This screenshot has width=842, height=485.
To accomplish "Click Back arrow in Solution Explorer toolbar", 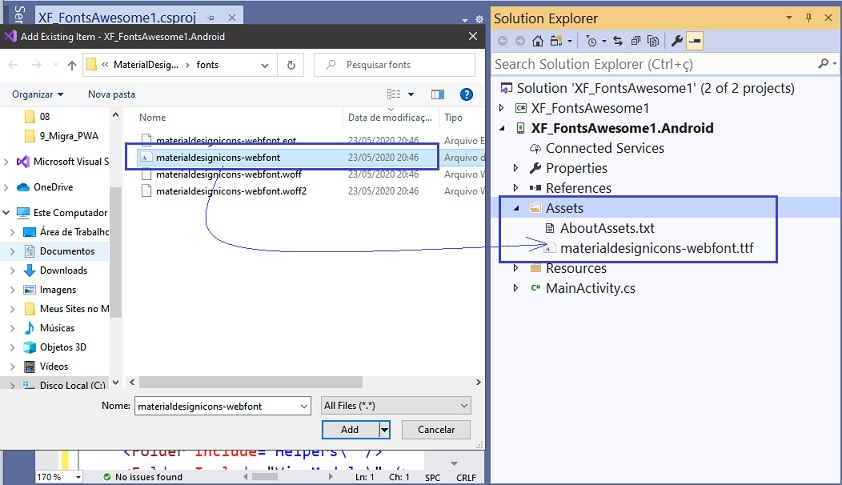I will tap(503, 41).
